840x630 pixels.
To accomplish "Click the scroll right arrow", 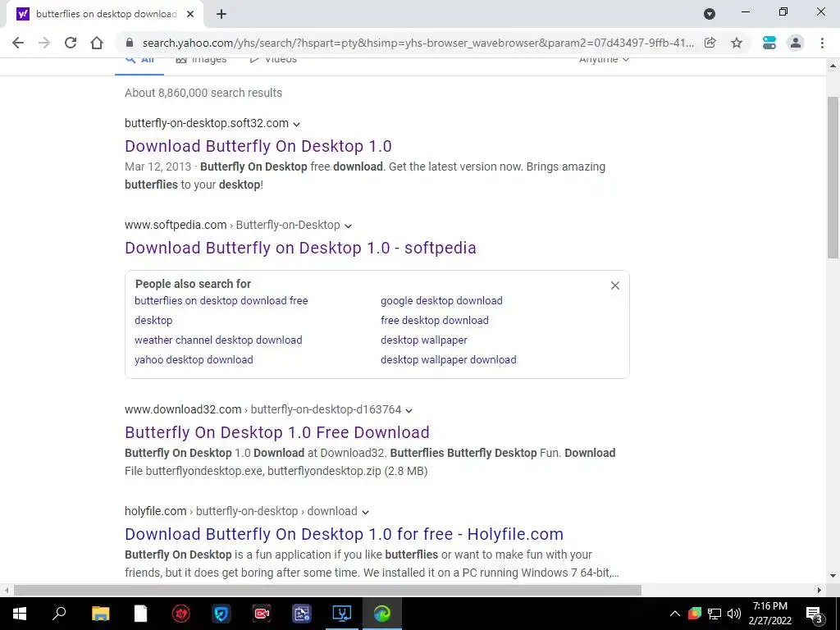I will [819, 591].
